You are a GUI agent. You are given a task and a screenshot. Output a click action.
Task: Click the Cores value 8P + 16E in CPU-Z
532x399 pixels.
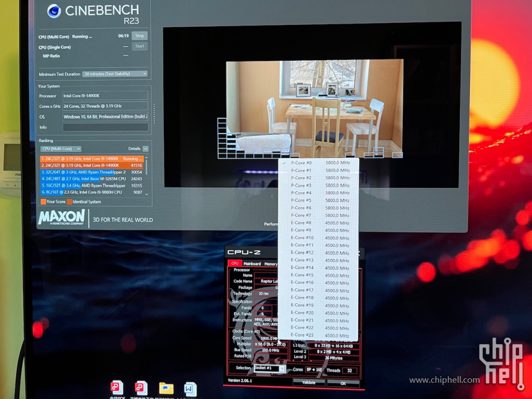point(314,370)
